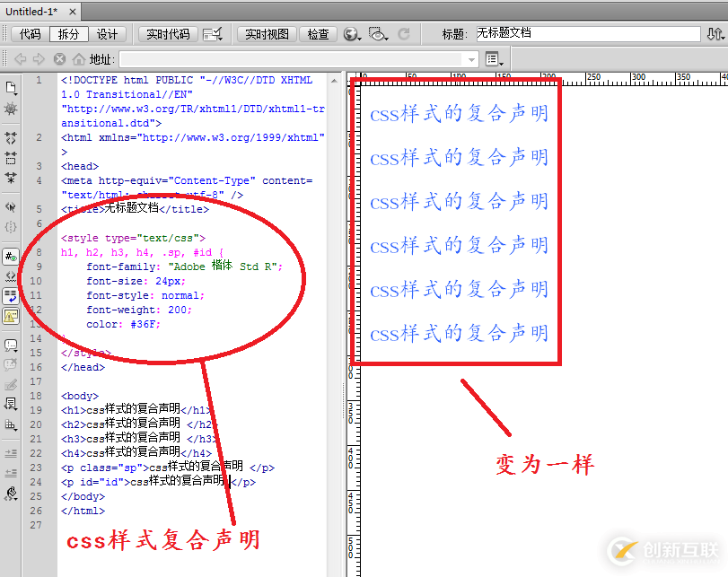This screenshot has width=728, height=577.
Task: Click the <style type="text/css"> line
Action: 133,238
